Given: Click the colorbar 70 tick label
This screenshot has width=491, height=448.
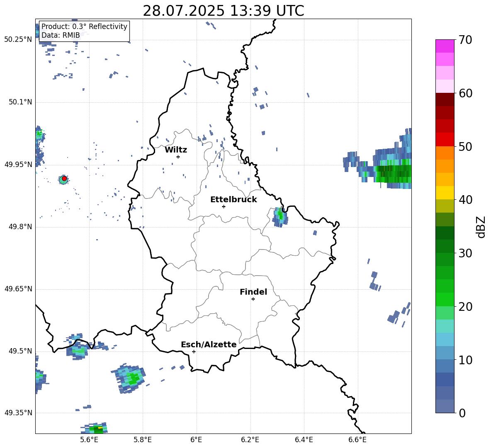Looking at the screenshot, I should click(466, 40).
